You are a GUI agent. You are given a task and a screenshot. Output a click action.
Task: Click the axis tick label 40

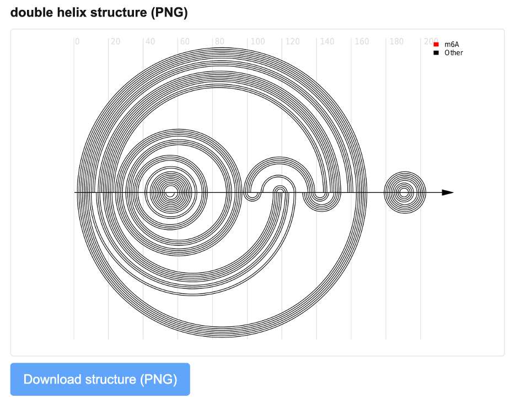point(150,42)
